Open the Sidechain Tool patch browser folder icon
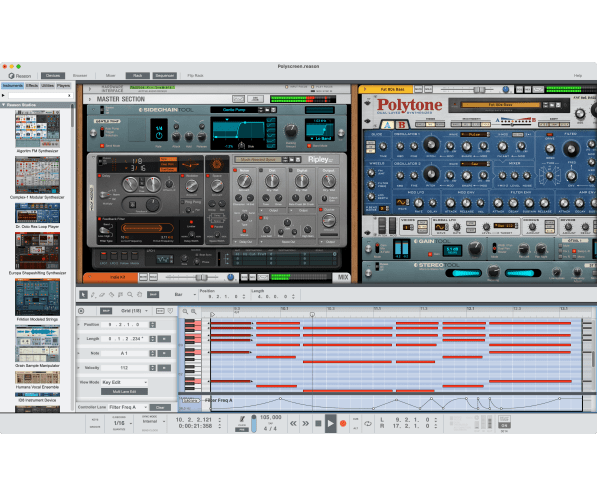 (x=268, y=110)
